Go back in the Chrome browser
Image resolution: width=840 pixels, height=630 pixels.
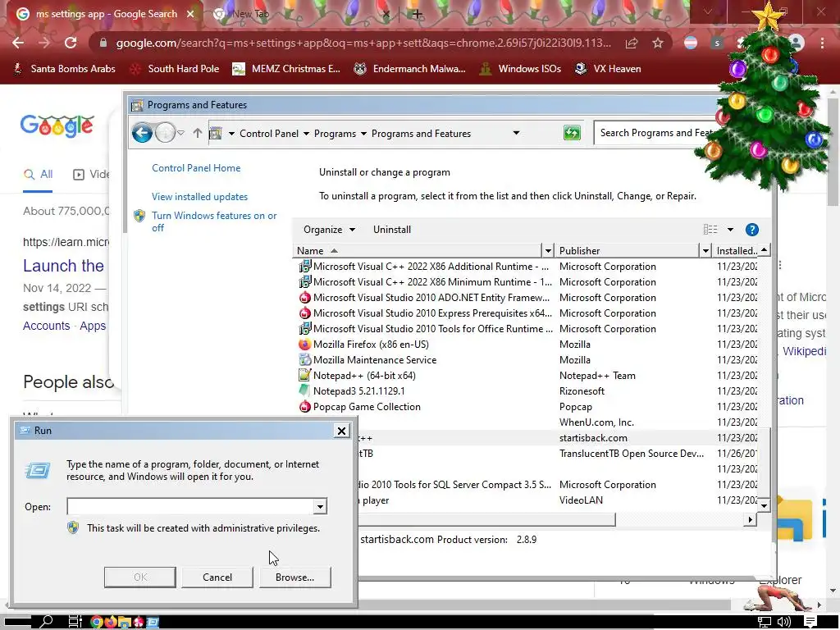tap(18, 43)
